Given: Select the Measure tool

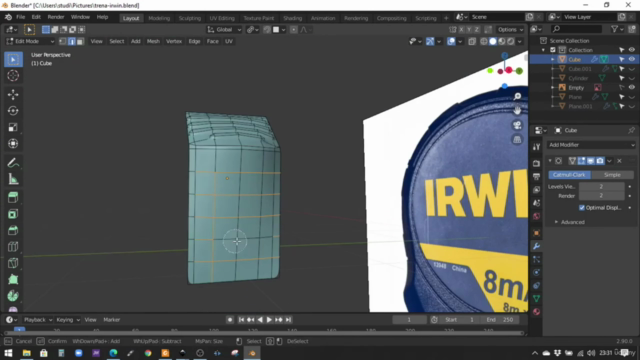Looking at the screenshot, I should pos(13,179).
